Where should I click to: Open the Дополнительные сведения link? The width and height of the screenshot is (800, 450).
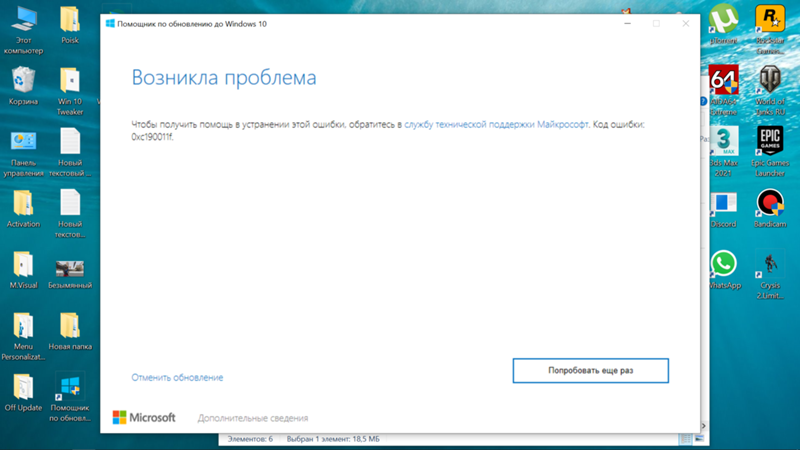(x=253, y=418)
